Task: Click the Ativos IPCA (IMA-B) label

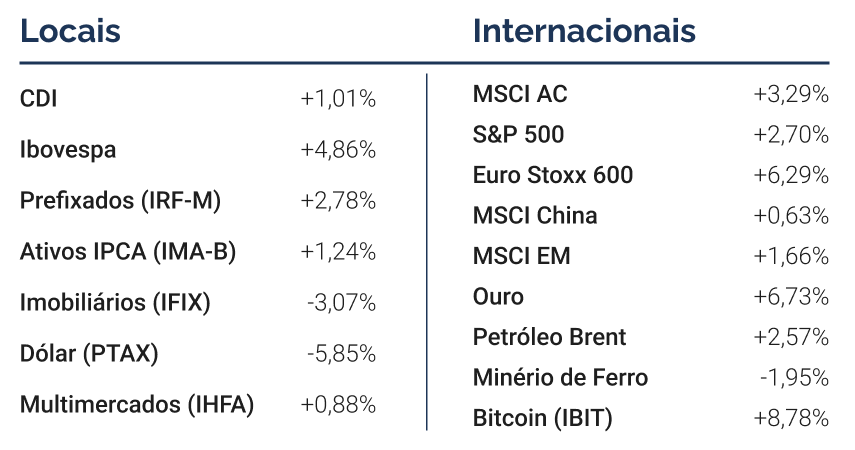Action: tap(128, 252)
